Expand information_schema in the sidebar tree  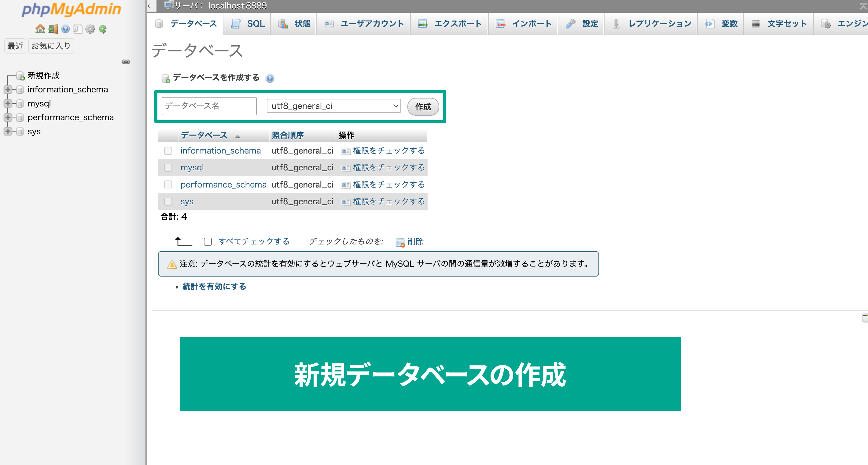pos(8,89)
